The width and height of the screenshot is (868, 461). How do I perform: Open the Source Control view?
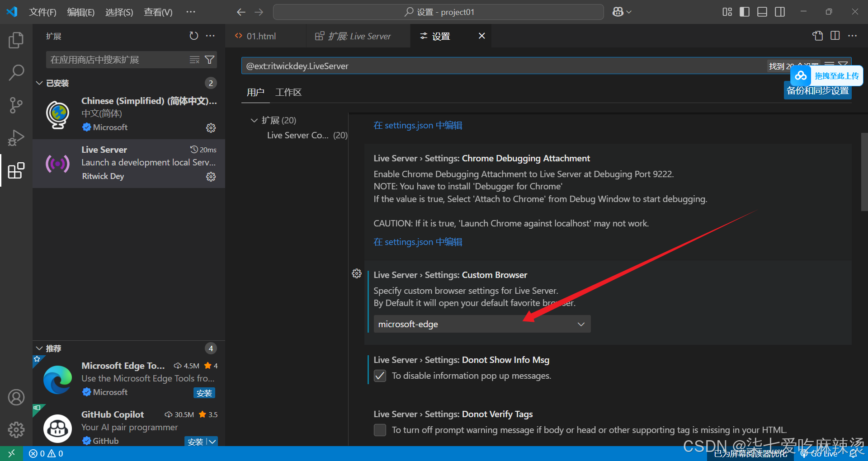(16, 105)
